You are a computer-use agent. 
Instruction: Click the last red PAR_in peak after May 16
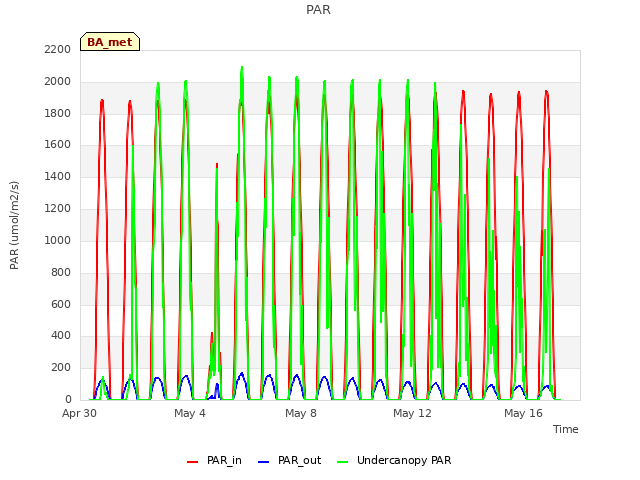547,91
